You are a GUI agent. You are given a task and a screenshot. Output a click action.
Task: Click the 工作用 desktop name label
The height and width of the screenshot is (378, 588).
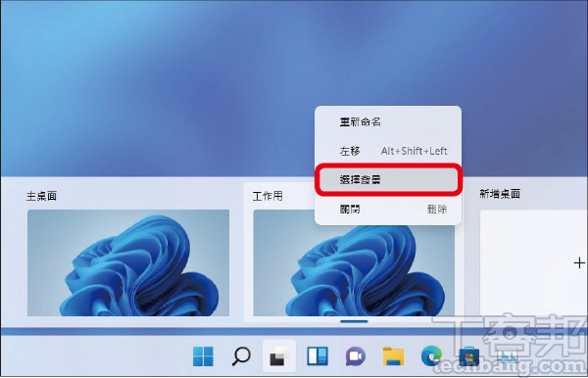coord(268,196)
